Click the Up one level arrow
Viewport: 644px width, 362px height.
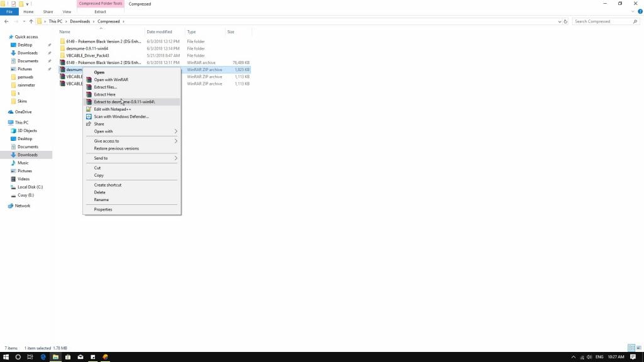[31, 21]
